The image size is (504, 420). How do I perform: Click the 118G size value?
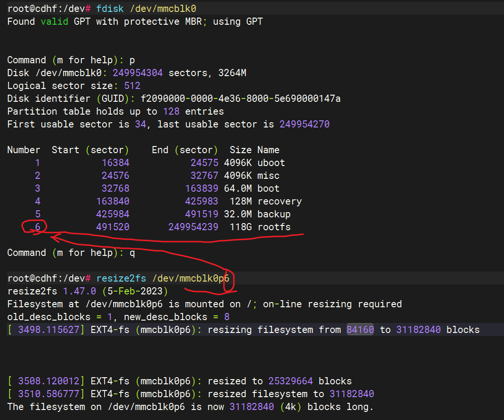[x=241, y=227]
